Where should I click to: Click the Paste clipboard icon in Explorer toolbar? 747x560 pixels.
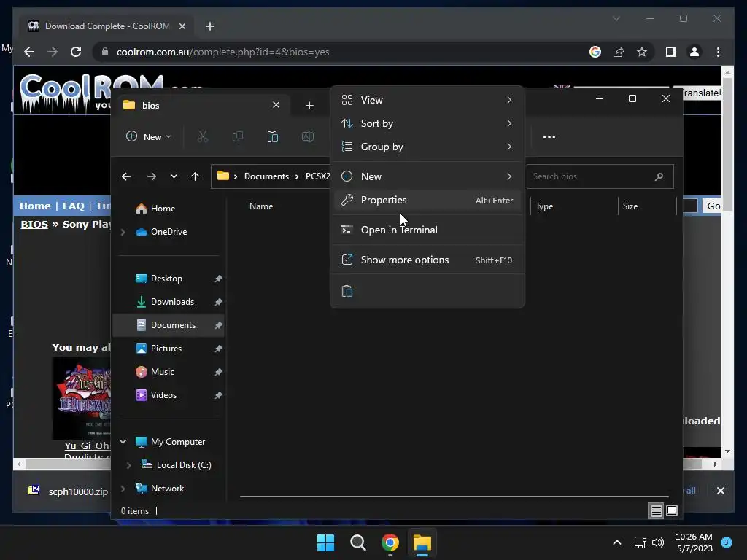[273, 136]
